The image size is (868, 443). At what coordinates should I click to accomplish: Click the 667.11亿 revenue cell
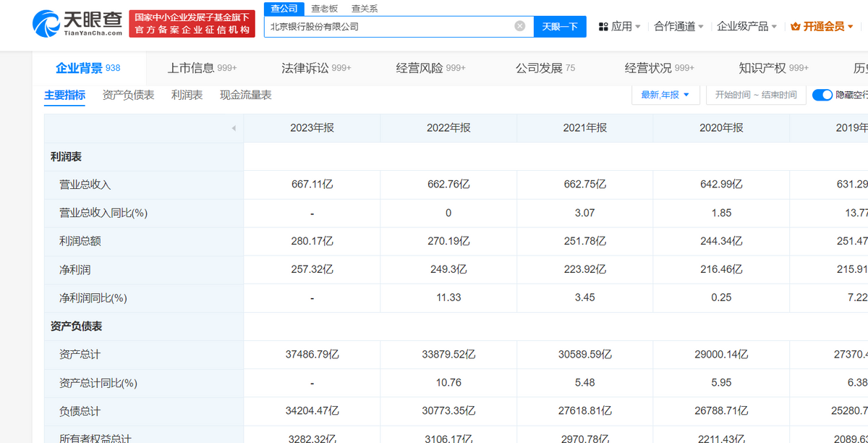312,185
